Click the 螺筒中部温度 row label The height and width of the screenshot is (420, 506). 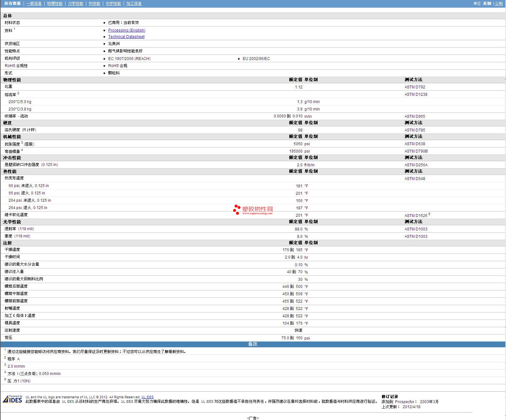point(16,294)
